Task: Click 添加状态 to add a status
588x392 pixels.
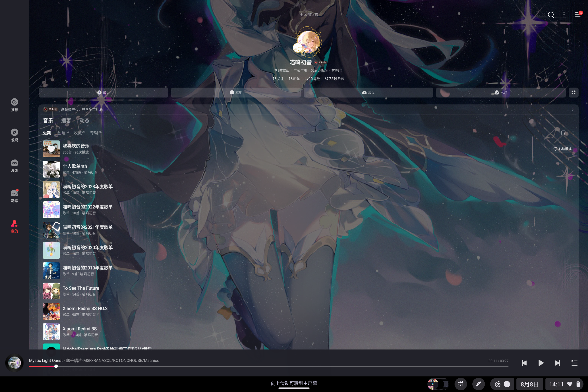Action: coord(309,14)
